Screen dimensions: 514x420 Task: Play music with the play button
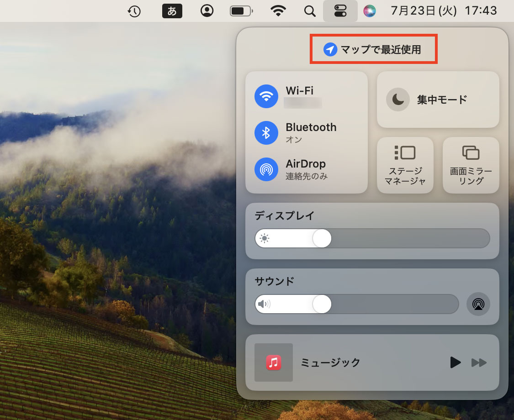[x=456, y=362]
